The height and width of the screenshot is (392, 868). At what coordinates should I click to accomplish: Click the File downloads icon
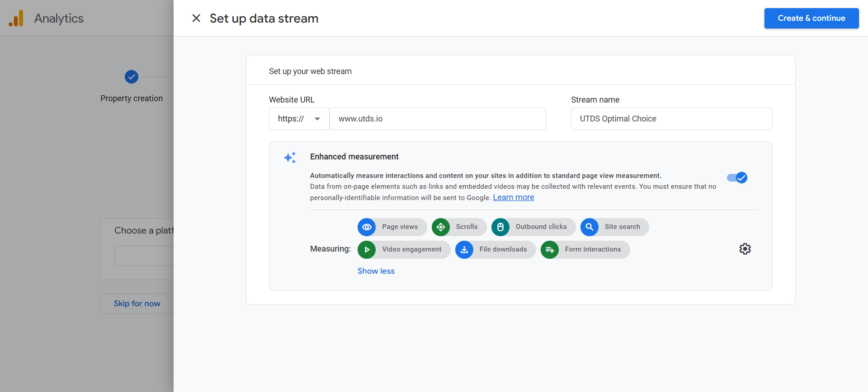(464, 249)
